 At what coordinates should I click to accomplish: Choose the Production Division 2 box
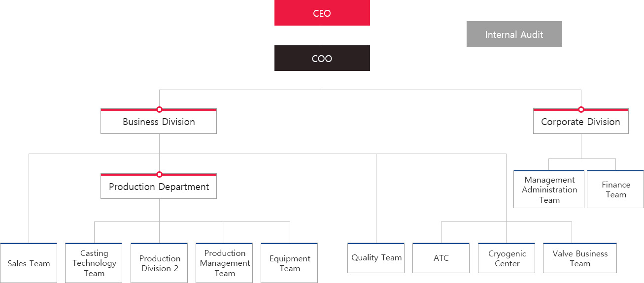click(x=159, y=263)
